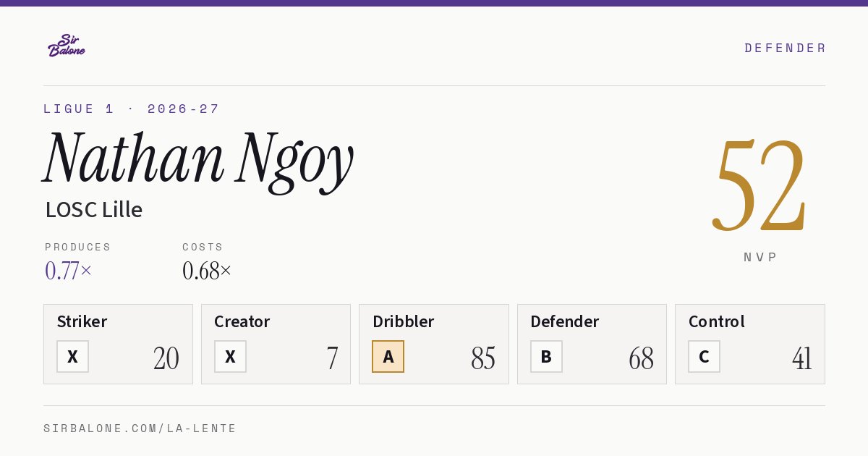Click the C grade badge for Control
The width and height of the screenshot is (868, 456).
click(704, 356)
